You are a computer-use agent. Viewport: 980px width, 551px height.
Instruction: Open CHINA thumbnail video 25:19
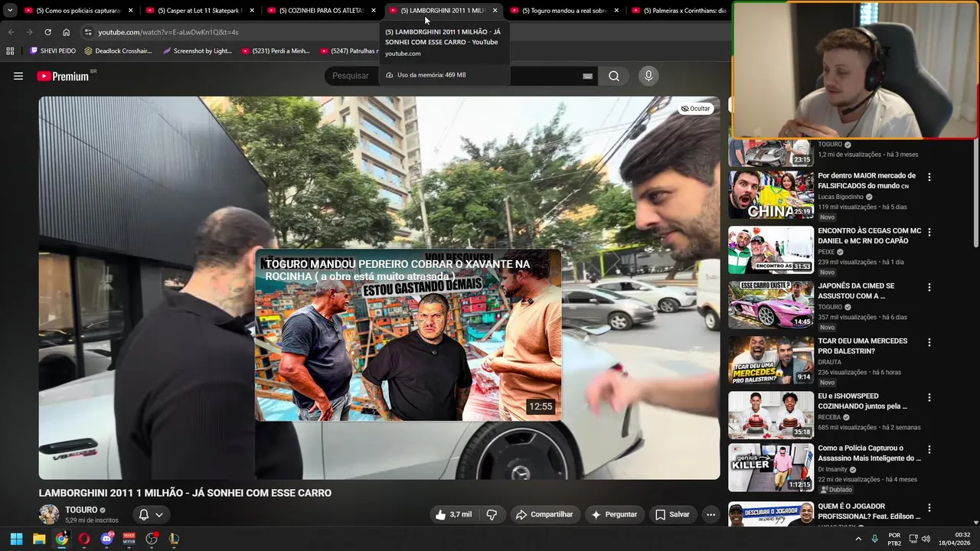tap(771, 194)
